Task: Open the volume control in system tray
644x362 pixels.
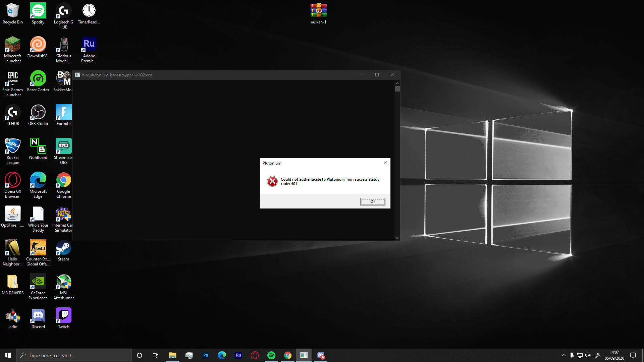Action: click(588, 355)
